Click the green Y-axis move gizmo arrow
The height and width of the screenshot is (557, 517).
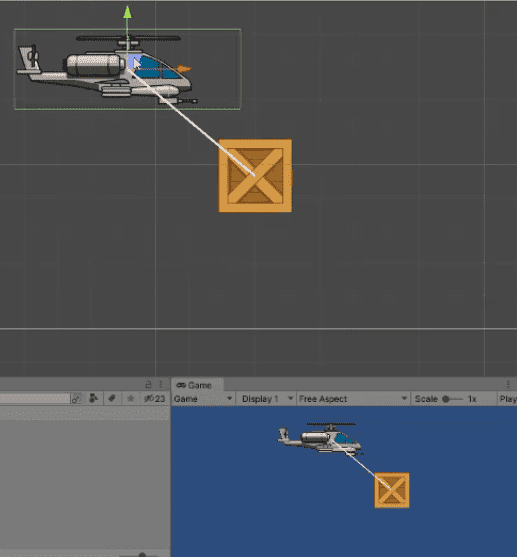pyautogui.click(x=128, y=13)
